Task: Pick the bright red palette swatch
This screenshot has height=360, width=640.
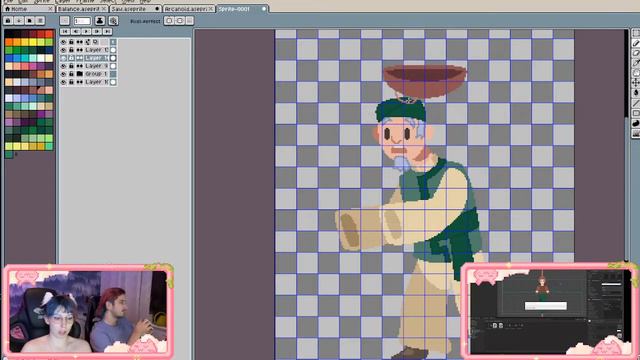Action: [49, 34]
